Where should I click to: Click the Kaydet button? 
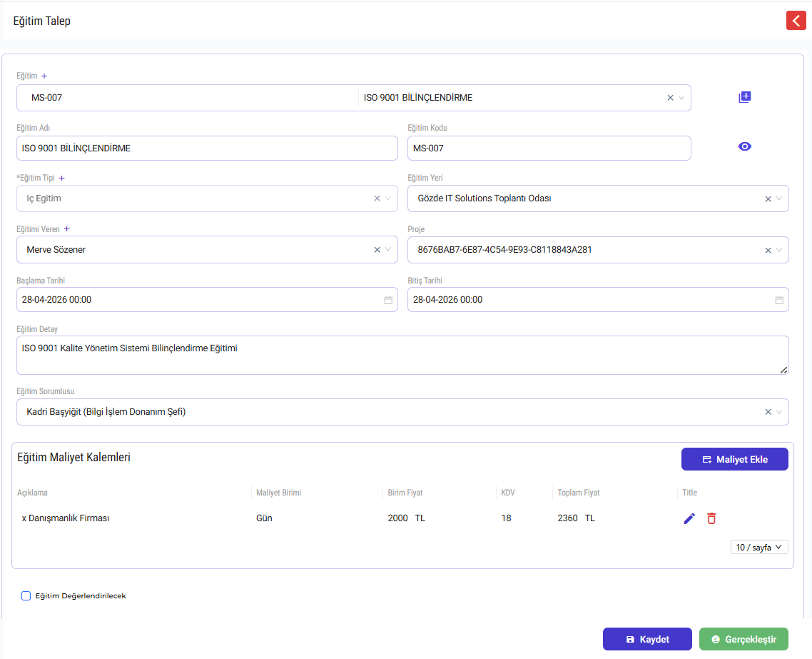click(647, 639)
